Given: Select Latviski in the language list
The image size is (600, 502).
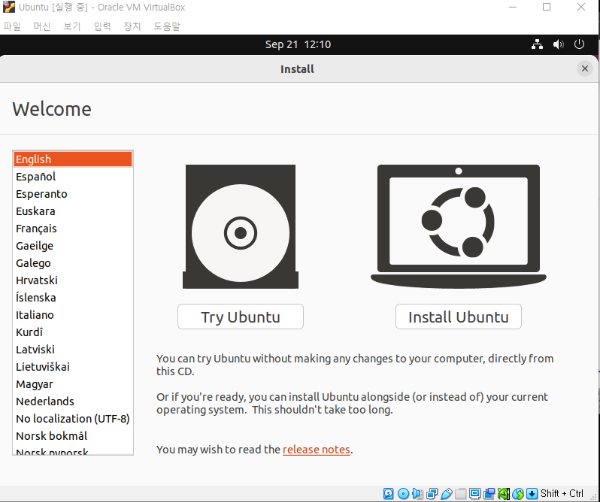Looking at the screenshot, I should pyautogui.click(x=73, y=350).
